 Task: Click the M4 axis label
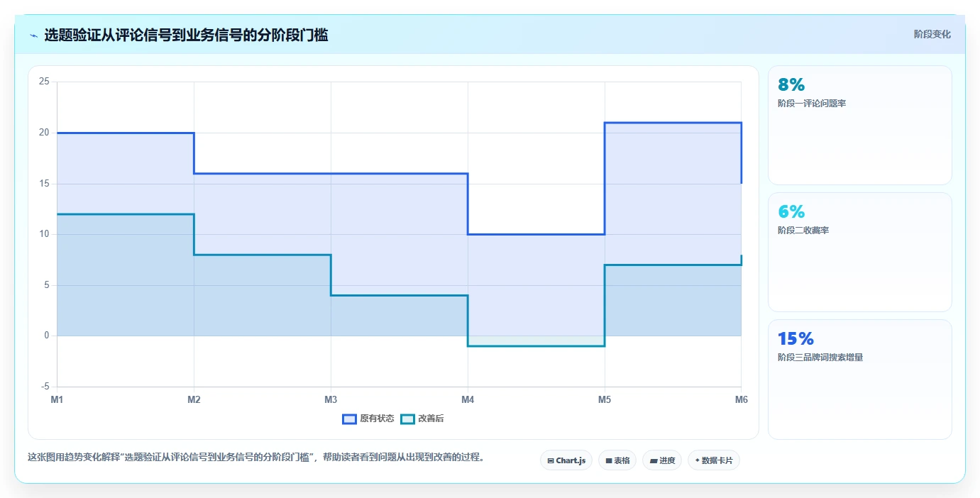[468, 400]
